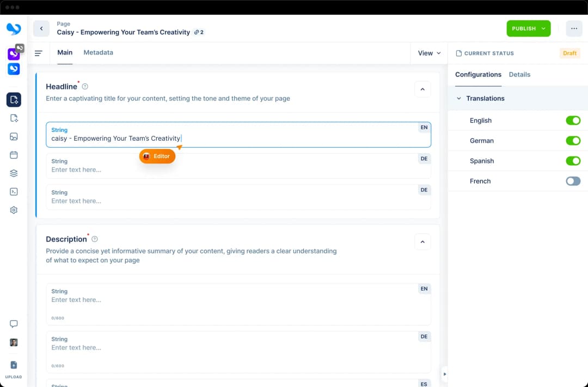This screenshot has height=387, width=588.
Task: Toggle the field outline list icon
Action: pyautogui.click(x=38, y=53)
